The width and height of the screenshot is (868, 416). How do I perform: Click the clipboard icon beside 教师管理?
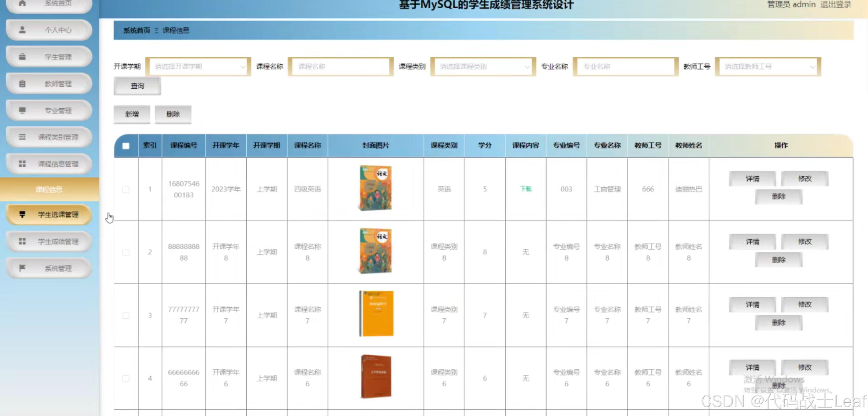click(x=22, y=84)
